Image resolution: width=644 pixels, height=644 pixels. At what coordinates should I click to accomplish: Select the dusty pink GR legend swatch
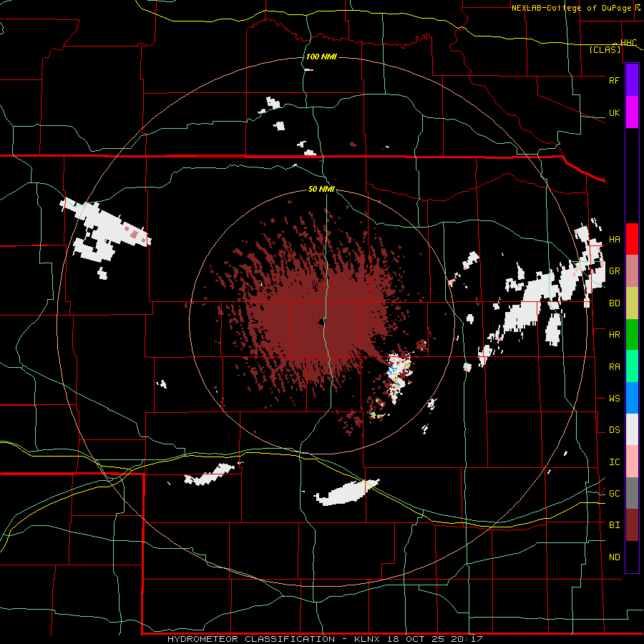click(632, 270)
